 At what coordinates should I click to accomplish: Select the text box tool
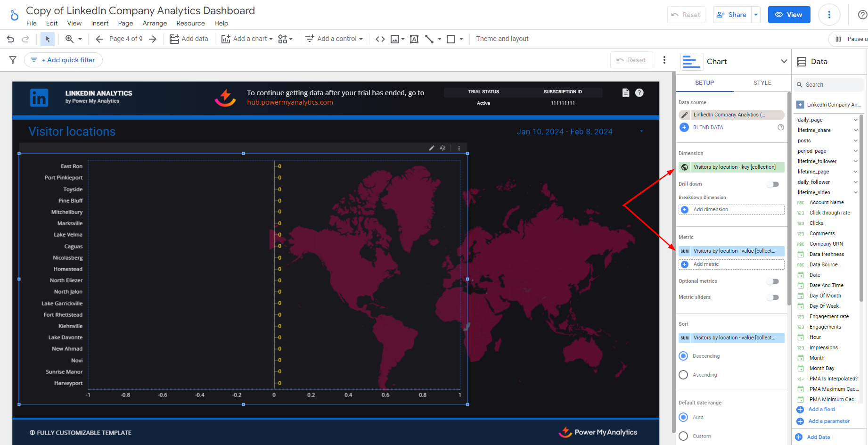414,39
